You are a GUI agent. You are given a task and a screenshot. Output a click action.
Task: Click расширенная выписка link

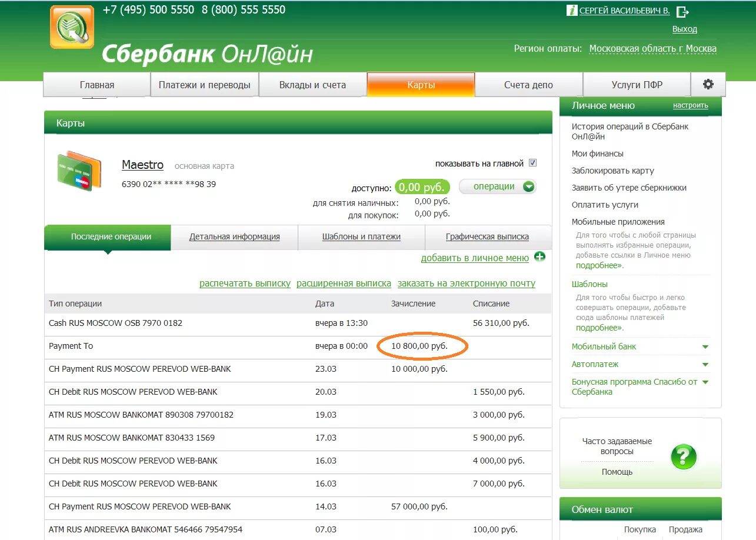point(344,283)
